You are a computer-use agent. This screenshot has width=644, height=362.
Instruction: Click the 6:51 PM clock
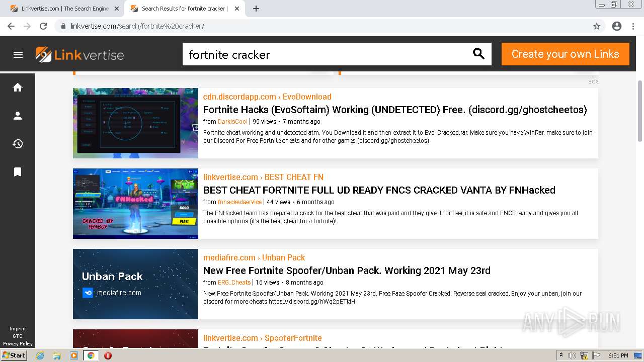[618, 355]
